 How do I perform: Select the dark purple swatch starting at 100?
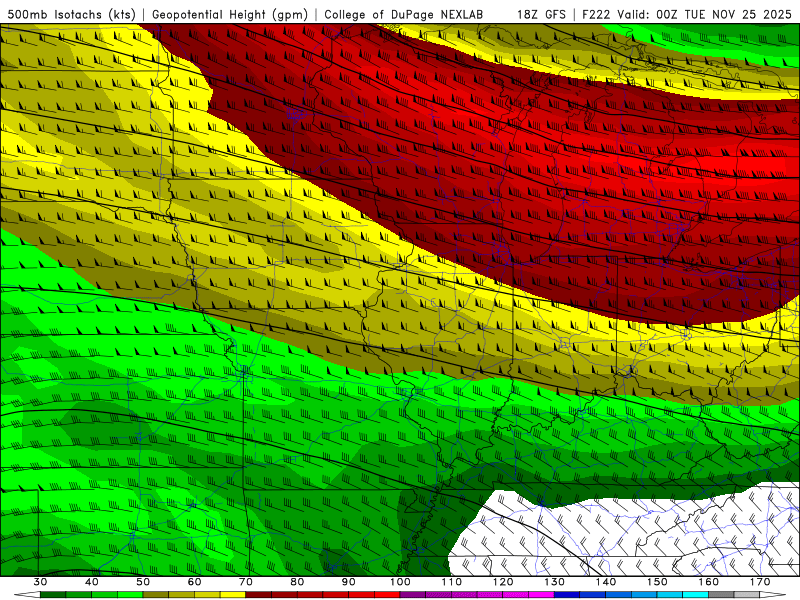[413, 595]
